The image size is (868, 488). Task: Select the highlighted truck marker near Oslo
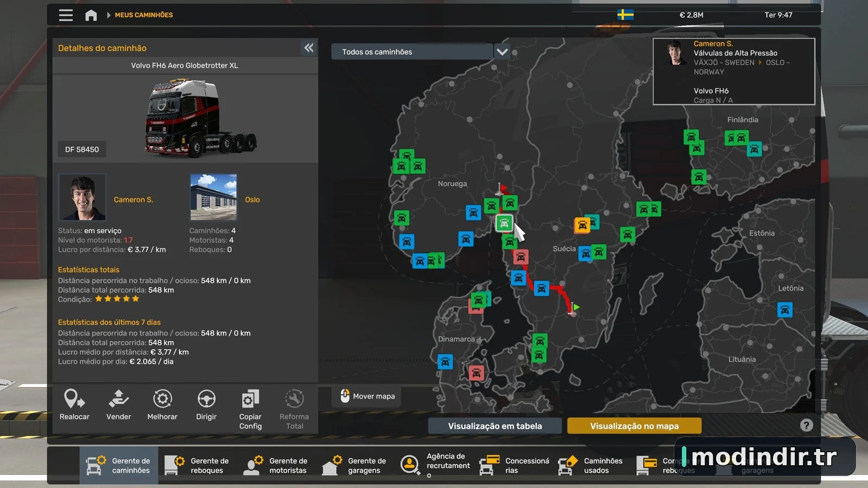[504, 223]
